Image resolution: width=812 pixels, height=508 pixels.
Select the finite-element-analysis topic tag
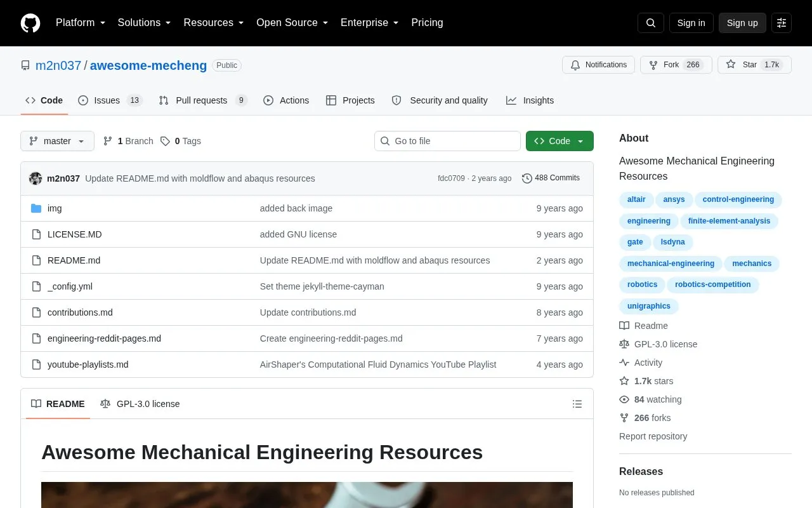pos(730,221)
